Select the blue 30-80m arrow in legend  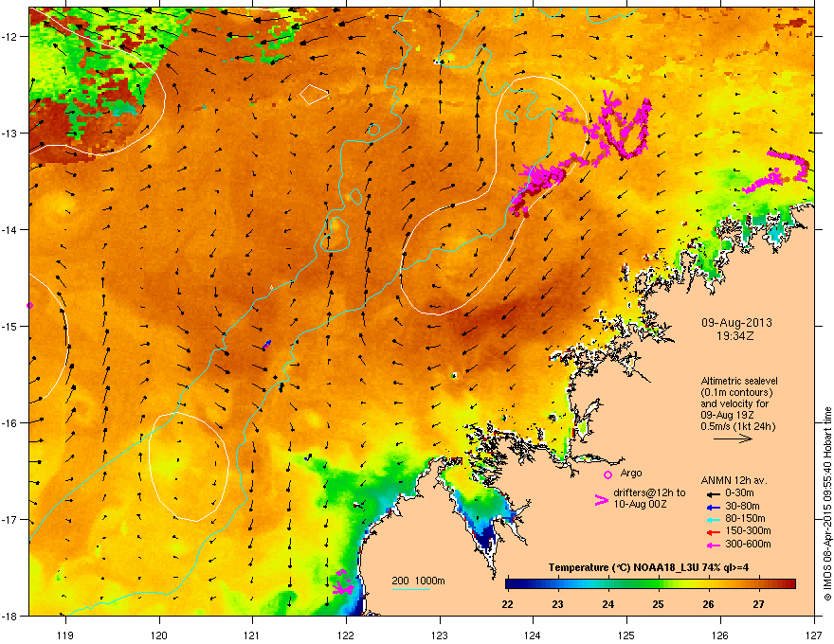point(713,507)
